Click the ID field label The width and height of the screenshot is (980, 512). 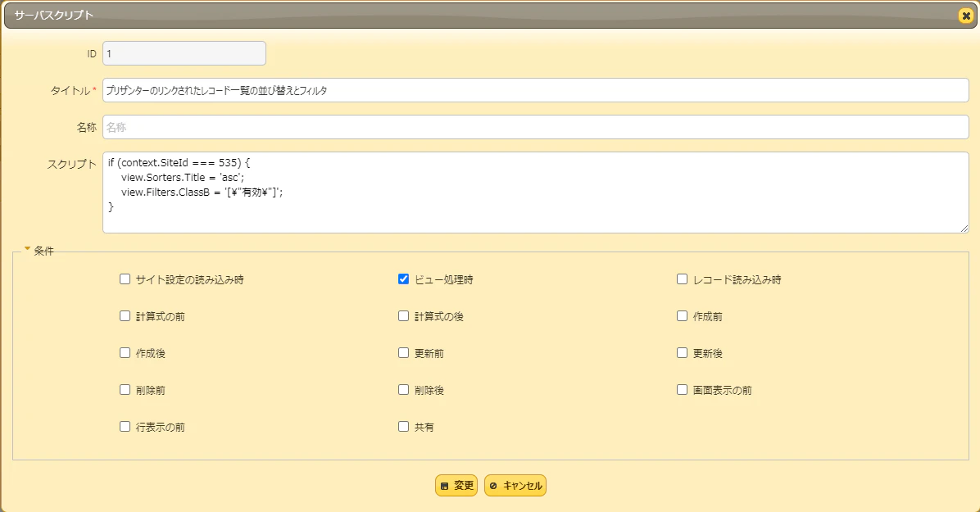click(92, 54)
